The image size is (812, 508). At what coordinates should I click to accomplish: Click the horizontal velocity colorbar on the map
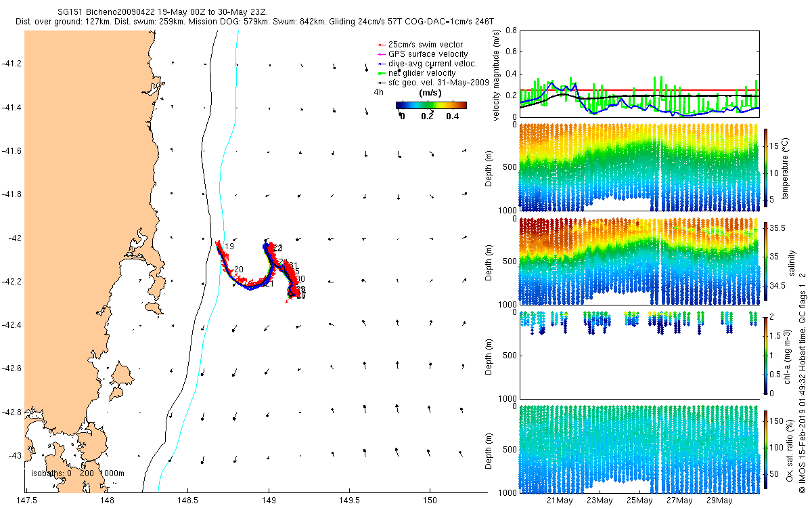point(431,105)
